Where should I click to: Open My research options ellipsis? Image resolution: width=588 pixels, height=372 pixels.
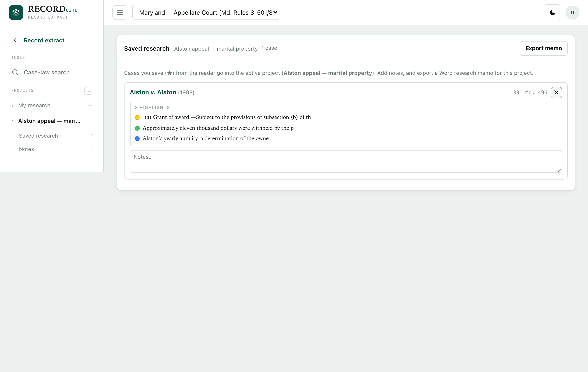[x=89, y=105]
